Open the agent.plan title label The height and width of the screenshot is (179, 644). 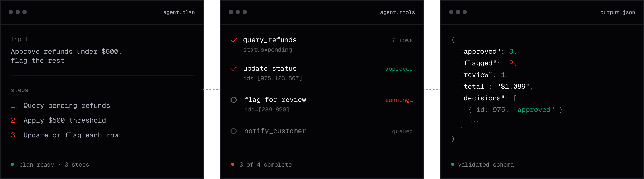(179, 12)
